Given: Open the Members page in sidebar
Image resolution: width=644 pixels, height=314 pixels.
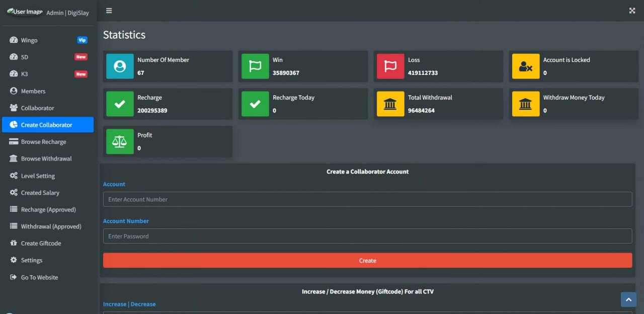Looking at the screenshot, I should (33, 91).
